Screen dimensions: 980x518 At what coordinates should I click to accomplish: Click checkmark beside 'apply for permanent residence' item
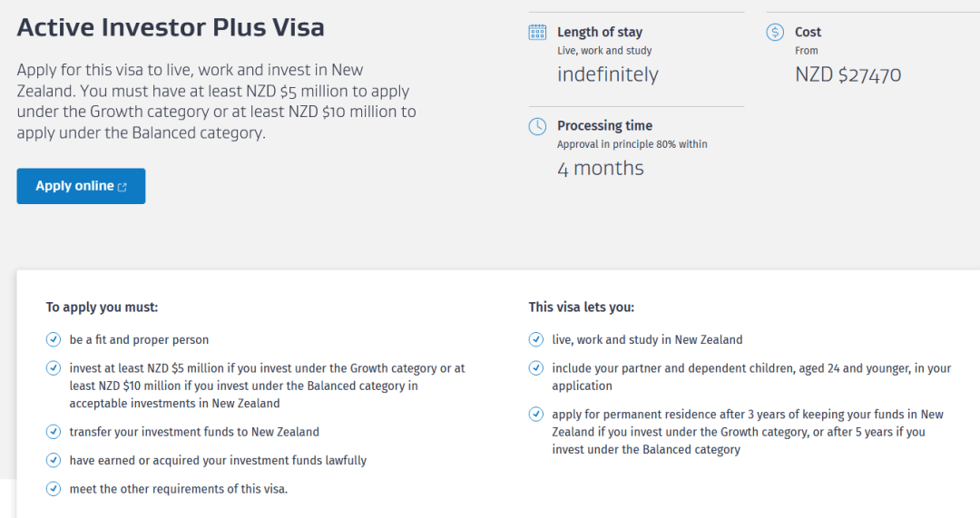pos(536,415)
